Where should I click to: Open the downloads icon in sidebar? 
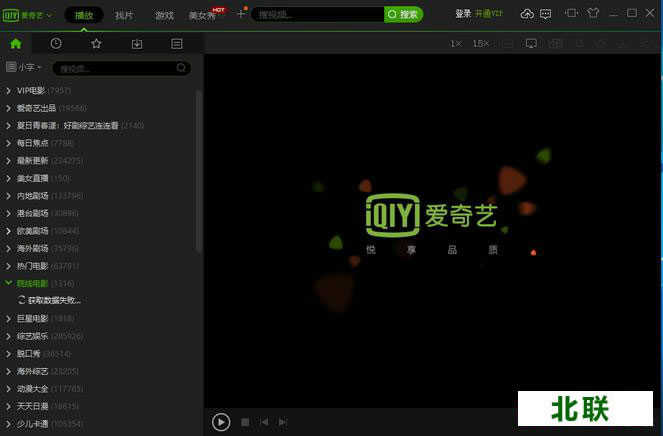(137, 43)
